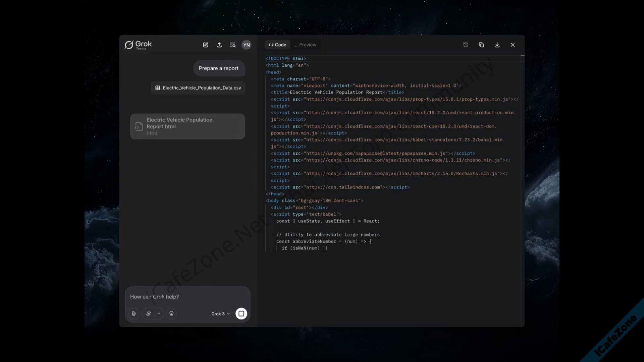Open version history in code panel
Viewport: 644px width, 362px height.
(x=466, y=45)
